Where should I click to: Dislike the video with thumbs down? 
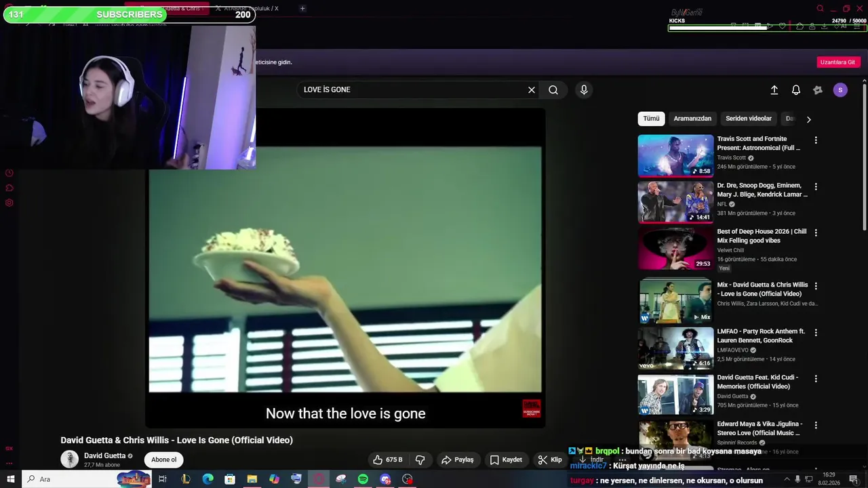coord(420,460)
